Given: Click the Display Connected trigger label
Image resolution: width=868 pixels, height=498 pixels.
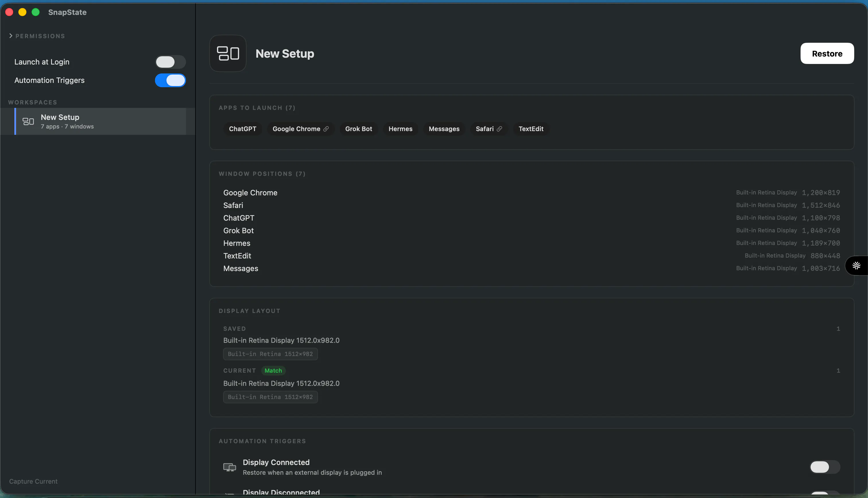Looking at the screenshot, I should 276,462.
